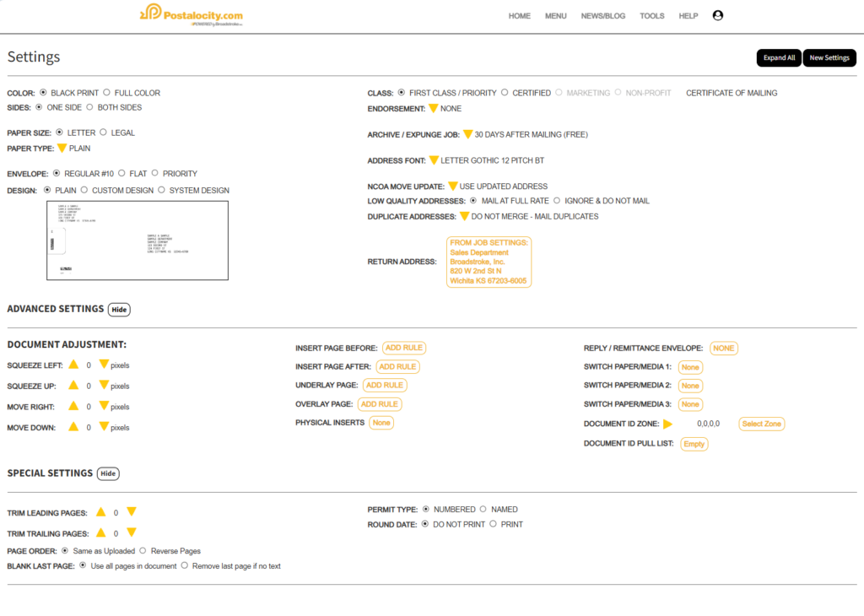Collapse Advanced Settings with Hide button
The image size is (864, 616).
(x=119, y=310)
